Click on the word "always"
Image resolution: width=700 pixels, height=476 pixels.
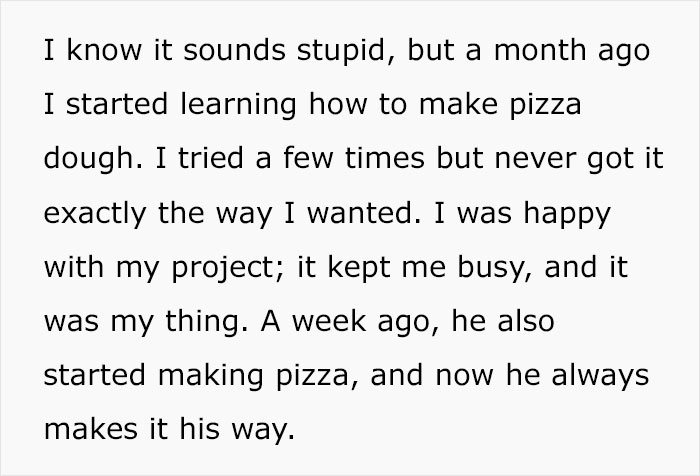598,377
